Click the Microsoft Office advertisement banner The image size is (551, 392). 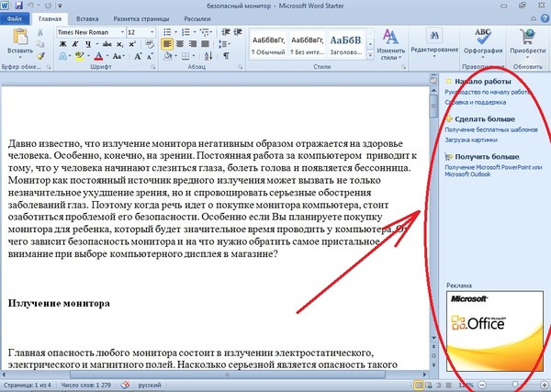(x=495, y=330)
